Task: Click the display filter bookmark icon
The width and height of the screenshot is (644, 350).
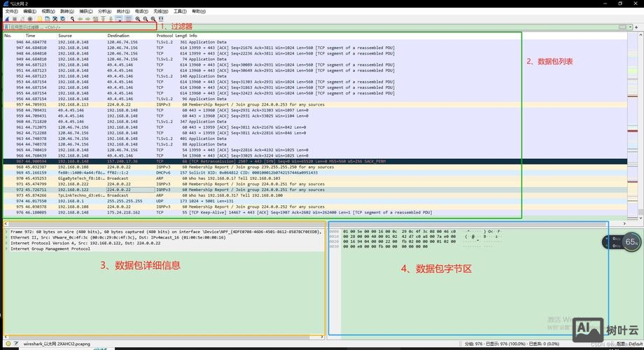Action: pyautogui.click(x=6, y=27)
